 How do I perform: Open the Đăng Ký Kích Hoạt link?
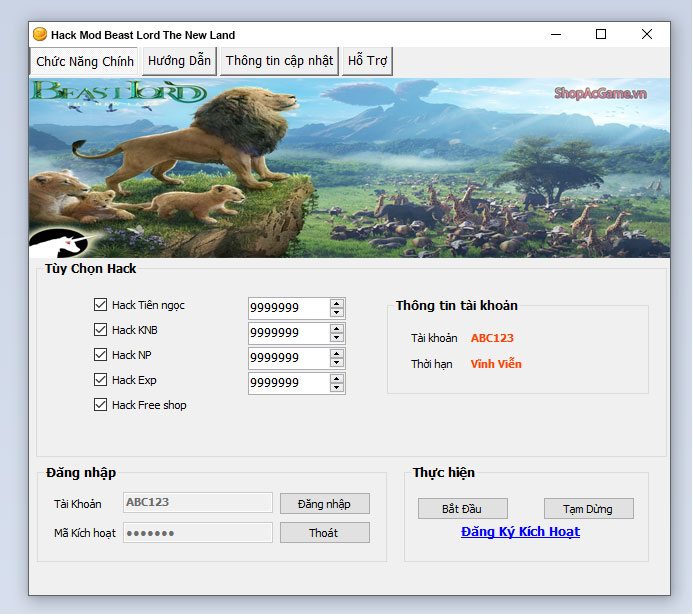coord(520,532)
